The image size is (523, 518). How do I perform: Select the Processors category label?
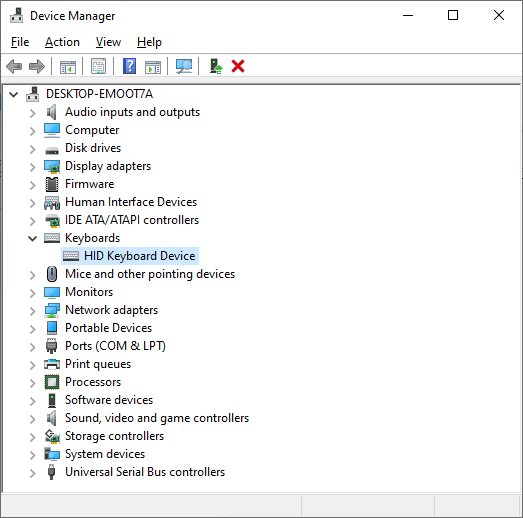tap(93, 382)
